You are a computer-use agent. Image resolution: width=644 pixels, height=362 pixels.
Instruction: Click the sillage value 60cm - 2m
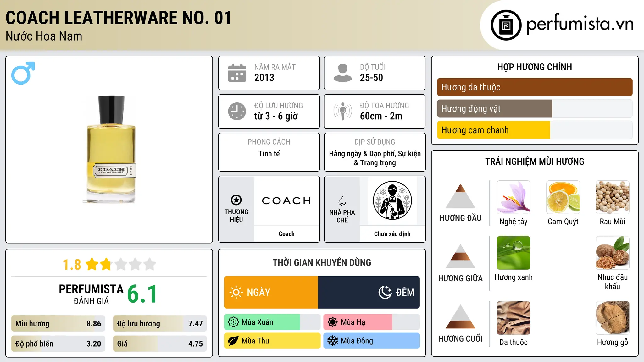pos(381,116)
